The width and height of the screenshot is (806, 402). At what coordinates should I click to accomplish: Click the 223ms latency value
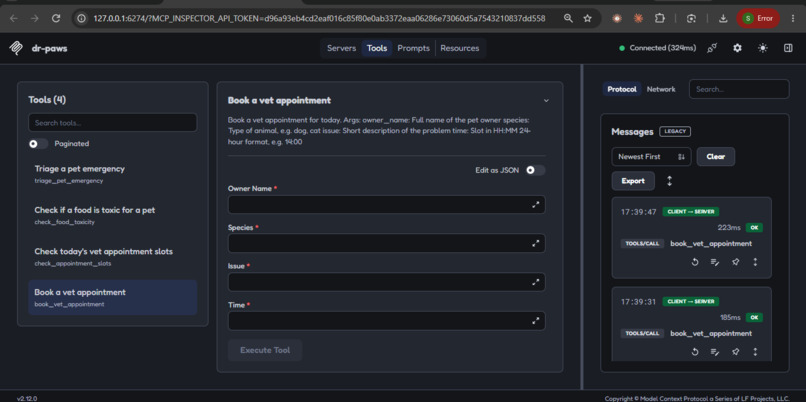[729, 228]
